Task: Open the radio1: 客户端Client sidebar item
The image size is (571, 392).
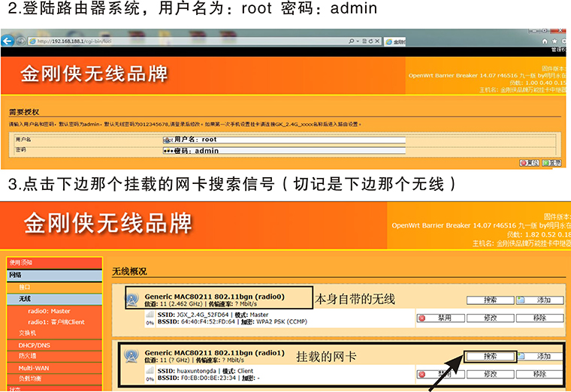Action: point(56,322)
